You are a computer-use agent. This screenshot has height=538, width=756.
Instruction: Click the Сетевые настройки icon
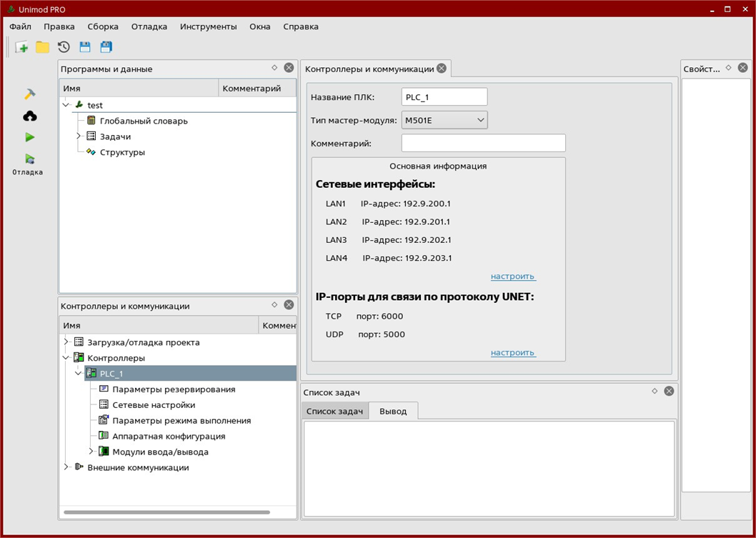tap(104, 405)
